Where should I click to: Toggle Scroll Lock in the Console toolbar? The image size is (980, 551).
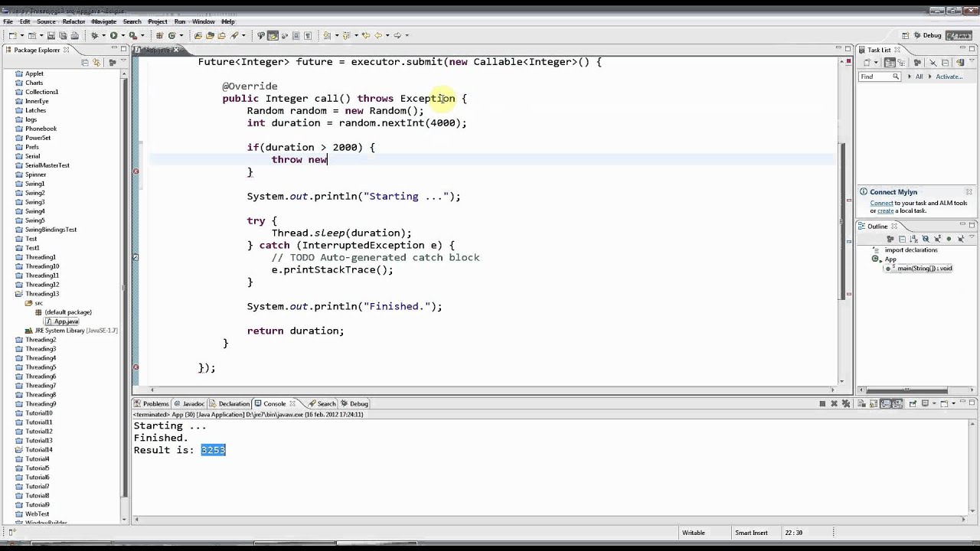click(x=874, y=403)
